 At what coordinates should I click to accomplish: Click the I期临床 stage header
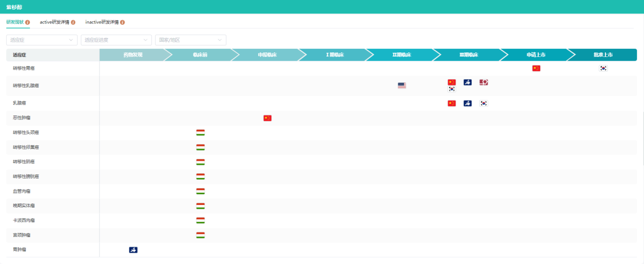(x=334, y=55)
